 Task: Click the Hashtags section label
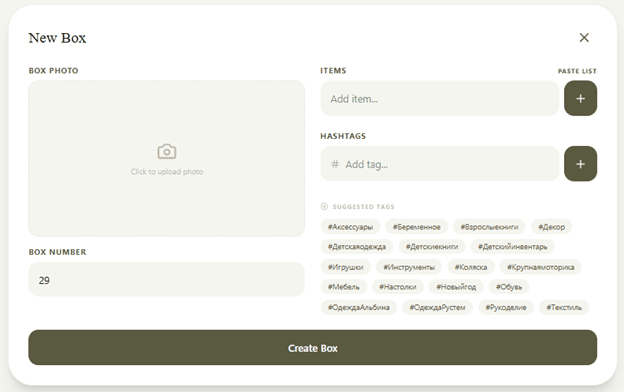pyautogui.click(x=343, y=136)
